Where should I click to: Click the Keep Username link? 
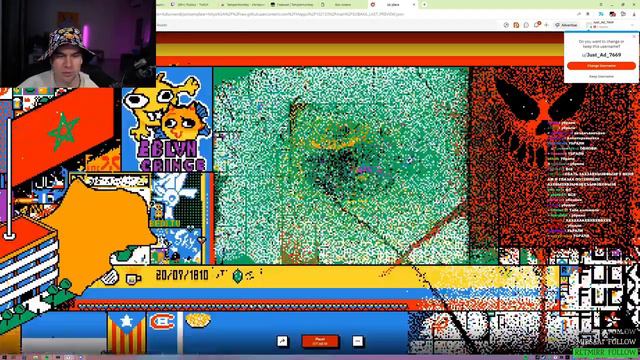tap(601, 76)
